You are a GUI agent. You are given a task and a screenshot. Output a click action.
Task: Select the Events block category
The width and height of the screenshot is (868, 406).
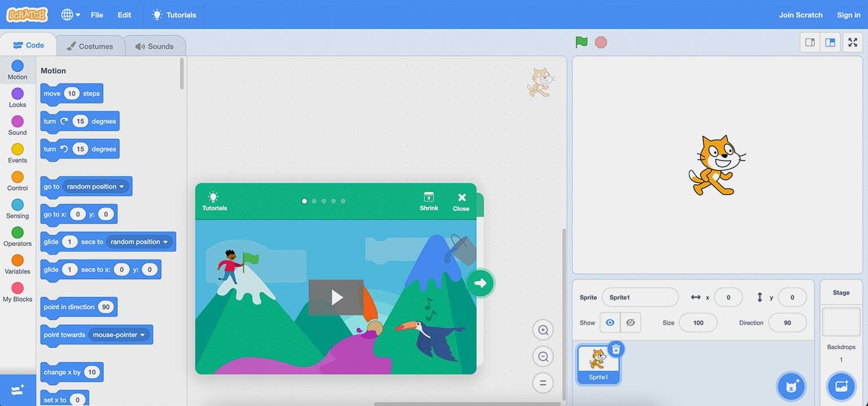17,153
